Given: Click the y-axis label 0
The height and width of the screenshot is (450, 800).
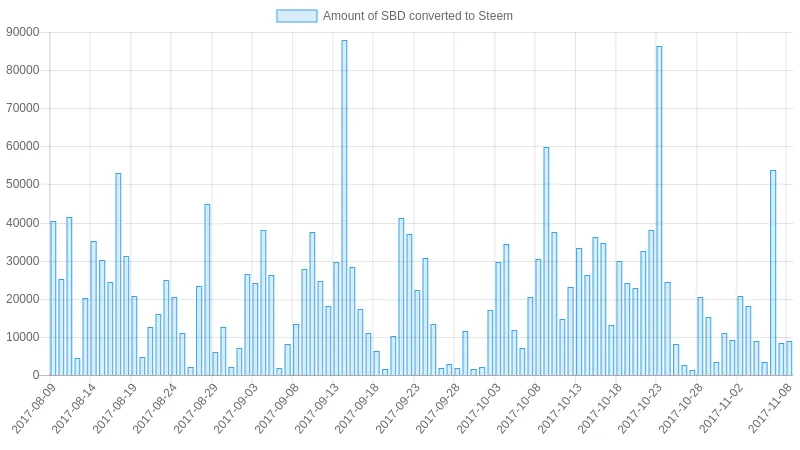Looking at the screenshot, I should tap(36, 375).
